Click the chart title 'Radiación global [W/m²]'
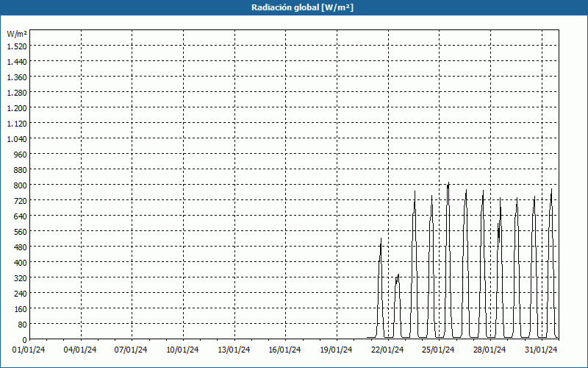This screenshot has height=368, width=588. click(x=294, y=7)
